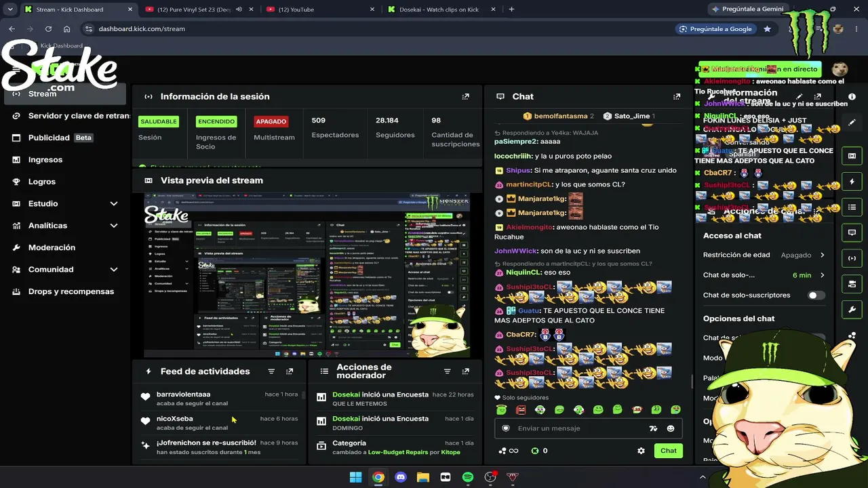Select the first green emote in quick emotes
868x488 pixels.
[x=501, y=409]
